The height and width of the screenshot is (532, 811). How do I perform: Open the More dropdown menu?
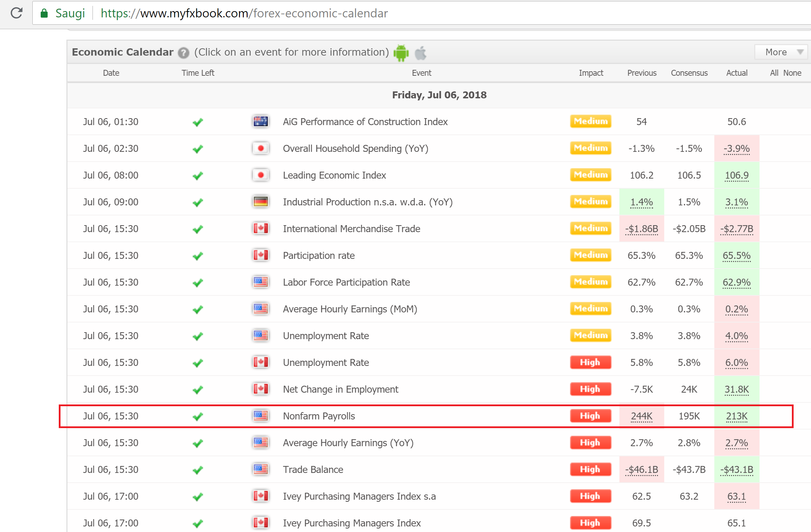[x=781, y=52]
